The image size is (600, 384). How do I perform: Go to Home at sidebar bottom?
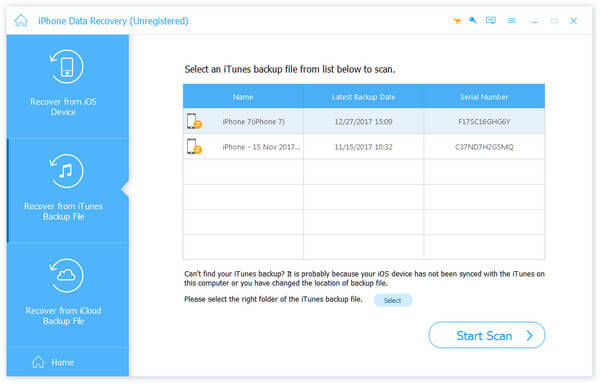click(53, 362)
